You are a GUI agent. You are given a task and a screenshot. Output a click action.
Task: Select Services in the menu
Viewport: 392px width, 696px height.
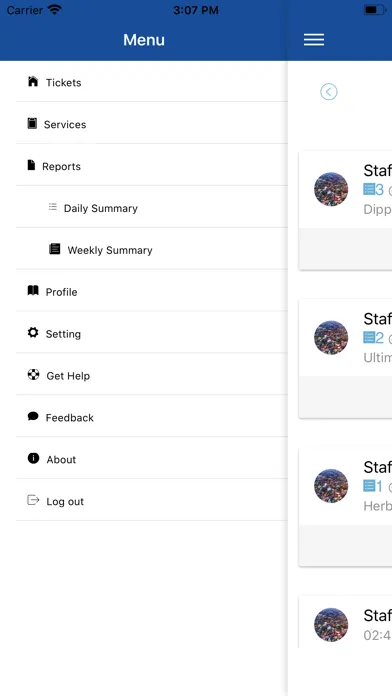(x=152, y=123)
